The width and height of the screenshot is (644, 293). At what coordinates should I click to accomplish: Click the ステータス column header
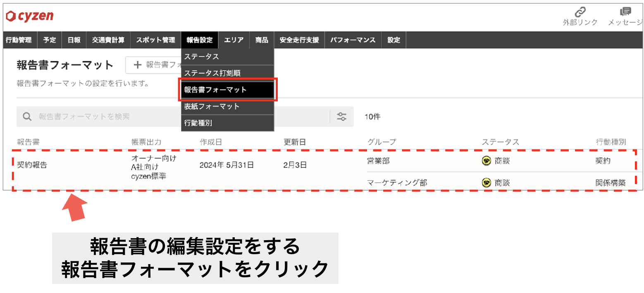click(x=500, y=142)
